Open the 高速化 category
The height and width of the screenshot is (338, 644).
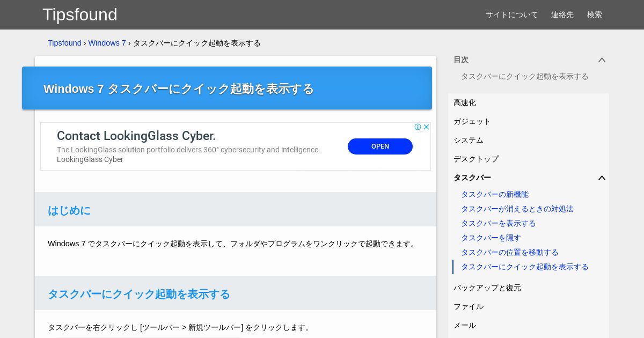coord(465,102)
